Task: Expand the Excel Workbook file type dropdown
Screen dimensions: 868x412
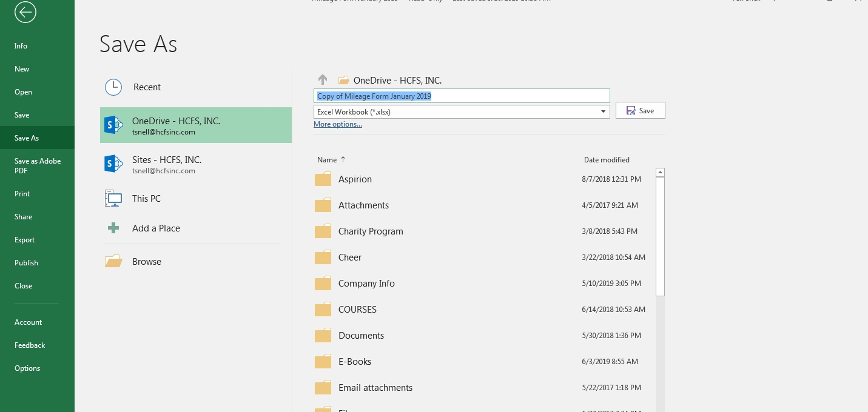Action: [603, 112]
